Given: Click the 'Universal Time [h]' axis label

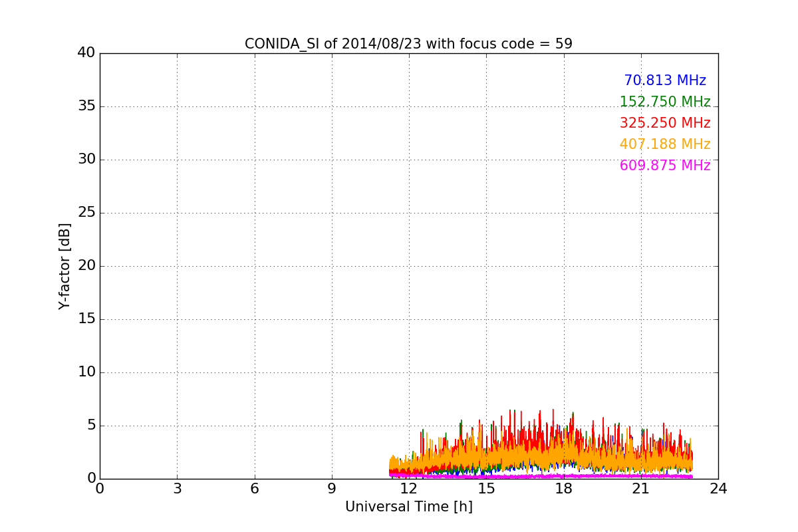Looking at the screenshot, I should [x=409, y=507].
